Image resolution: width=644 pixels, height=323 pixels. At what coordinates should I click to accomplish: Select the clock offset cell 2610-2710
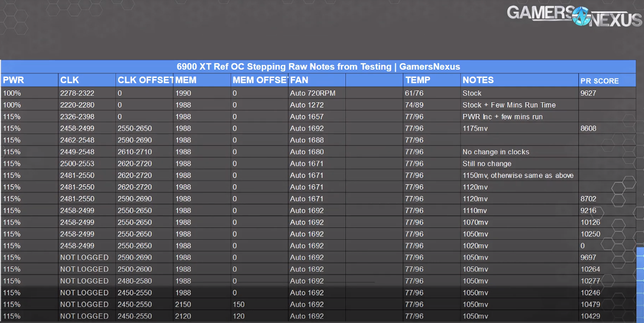135,152
